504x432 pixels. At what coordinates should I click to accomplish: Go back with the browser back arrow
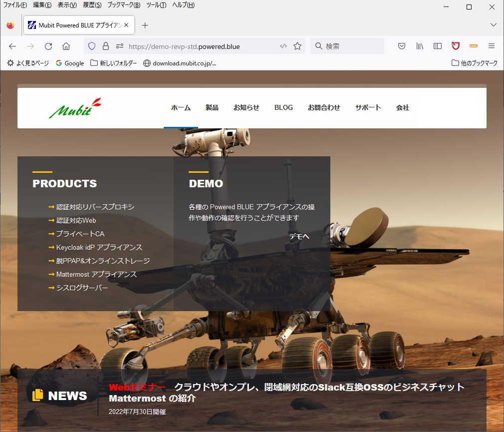12,46
